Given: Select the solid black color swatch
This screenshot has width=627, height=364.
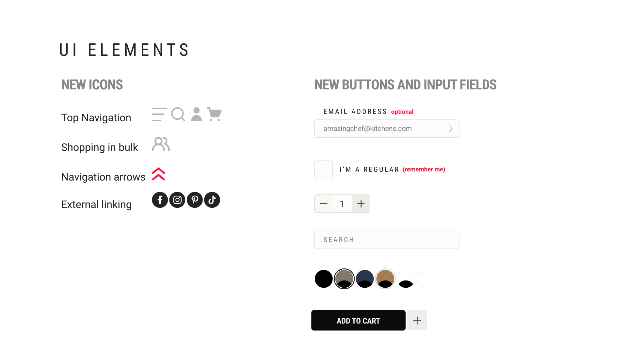Looking at the screenshot, I should (x=324, y=279).
